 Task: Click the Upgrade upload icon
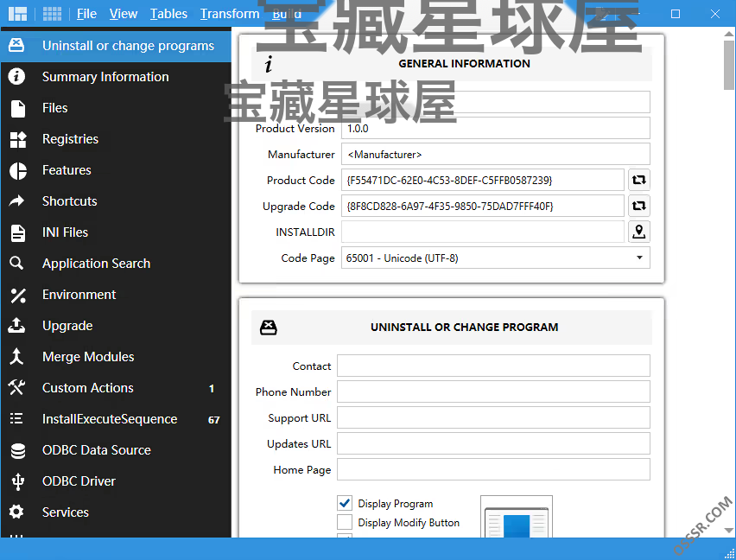click(x=16, y=325)
